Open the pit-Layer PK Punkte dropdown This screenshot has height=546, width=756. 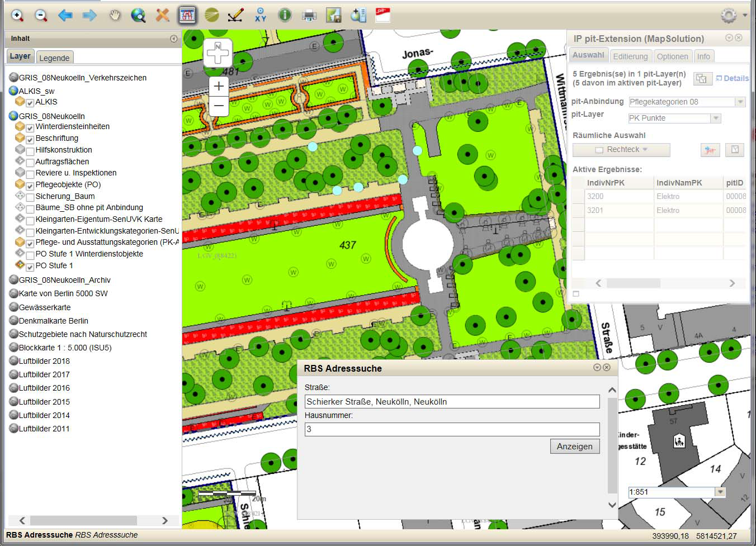pyautogui.click(x=716, y=118)
